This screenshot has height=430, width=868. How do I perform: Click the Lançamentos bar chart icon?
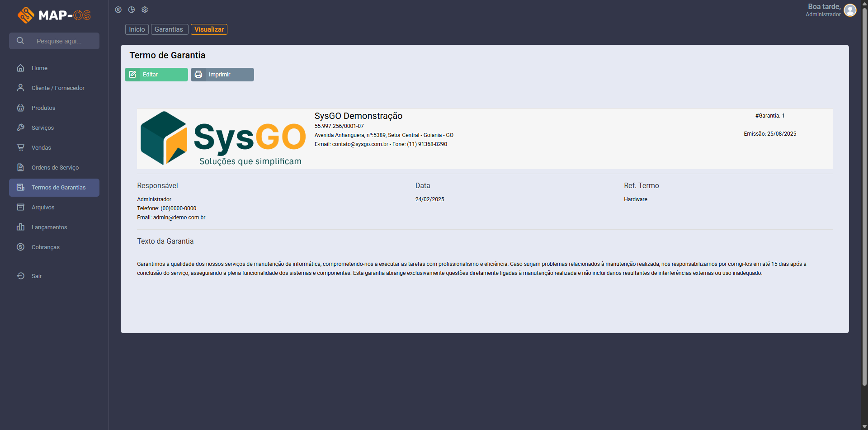(x=20, y=227)
